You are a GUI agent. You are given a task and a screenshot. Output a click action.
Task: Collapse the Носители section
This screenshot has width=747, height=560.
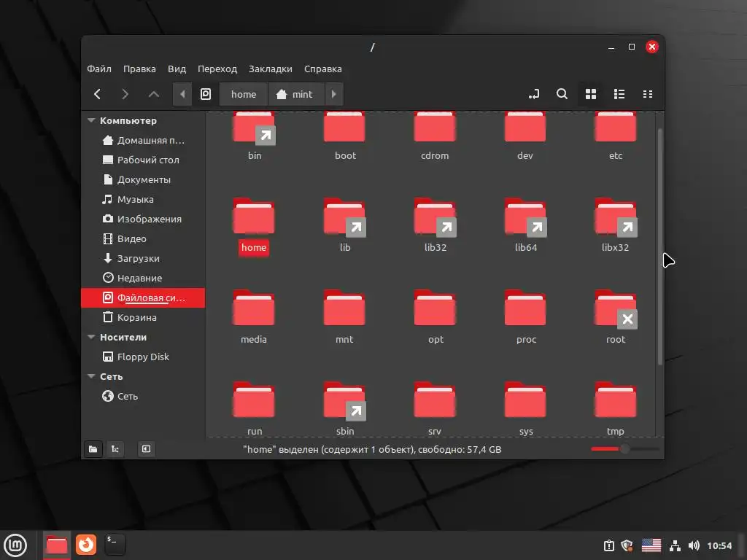point(91,337)
